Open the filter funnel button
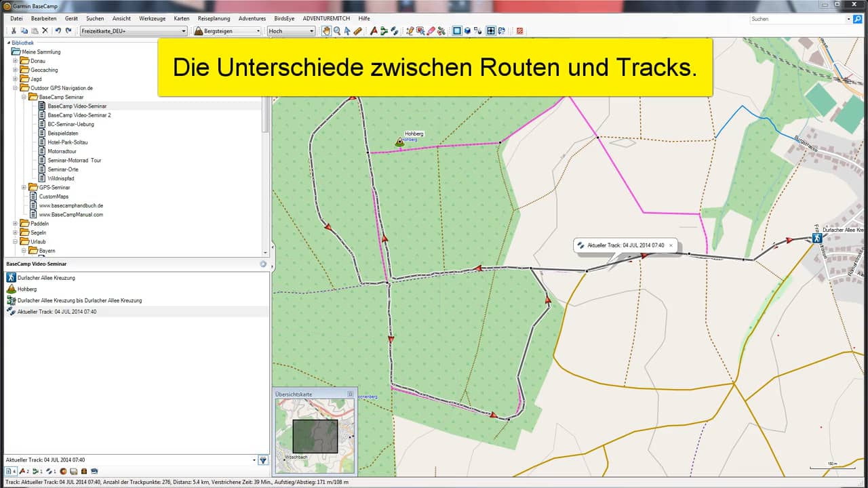 coord(263,460)
